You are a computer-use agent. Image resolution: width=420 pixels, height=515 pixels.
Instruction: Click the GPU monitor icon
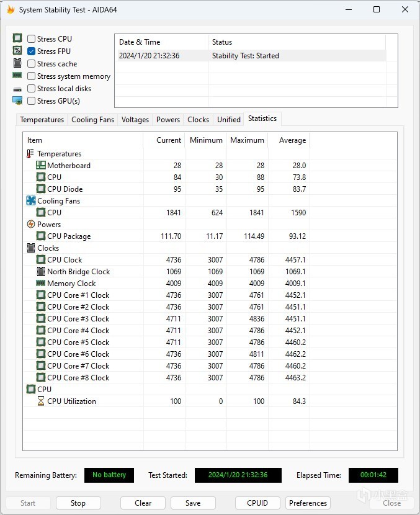pos(17,101)
